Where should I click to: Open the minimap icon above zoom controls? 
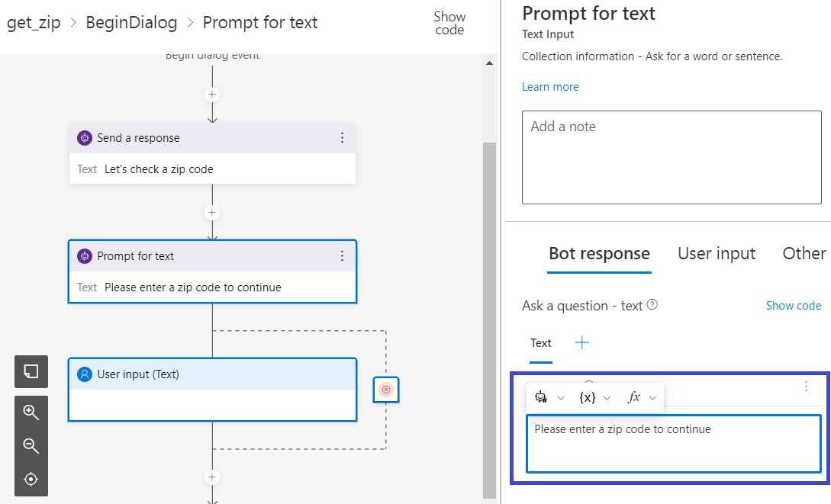point(31,372)
